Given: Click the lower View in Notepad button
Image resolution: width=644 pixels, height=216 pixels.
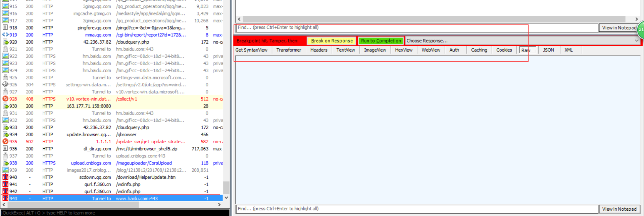Looking at the screenshot, I should tap(619, 209).
